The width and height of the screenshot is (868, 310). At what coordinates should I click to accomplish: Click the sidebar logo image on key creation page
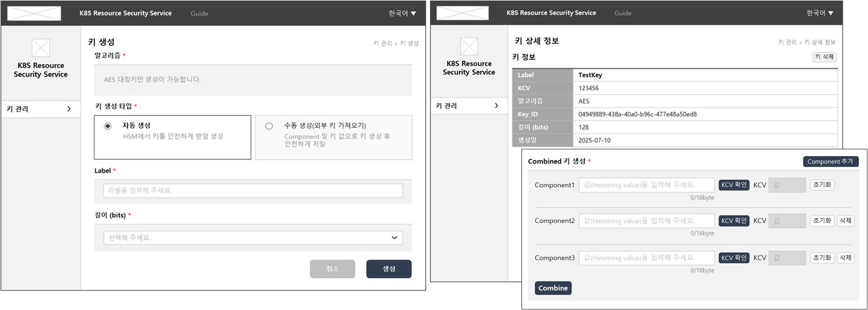click(40, 48)
